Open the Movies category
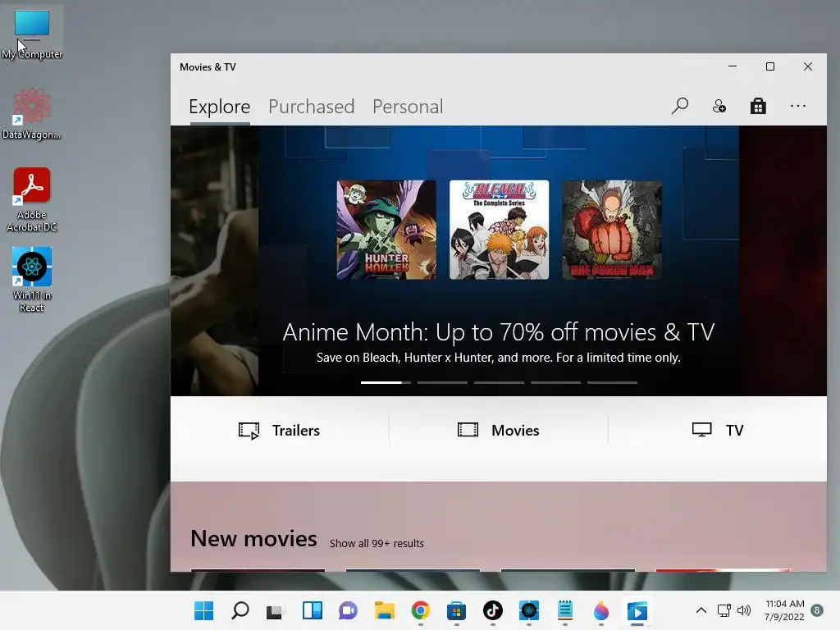840x630 pixels. pyautogui.click(x=498, y=430)
